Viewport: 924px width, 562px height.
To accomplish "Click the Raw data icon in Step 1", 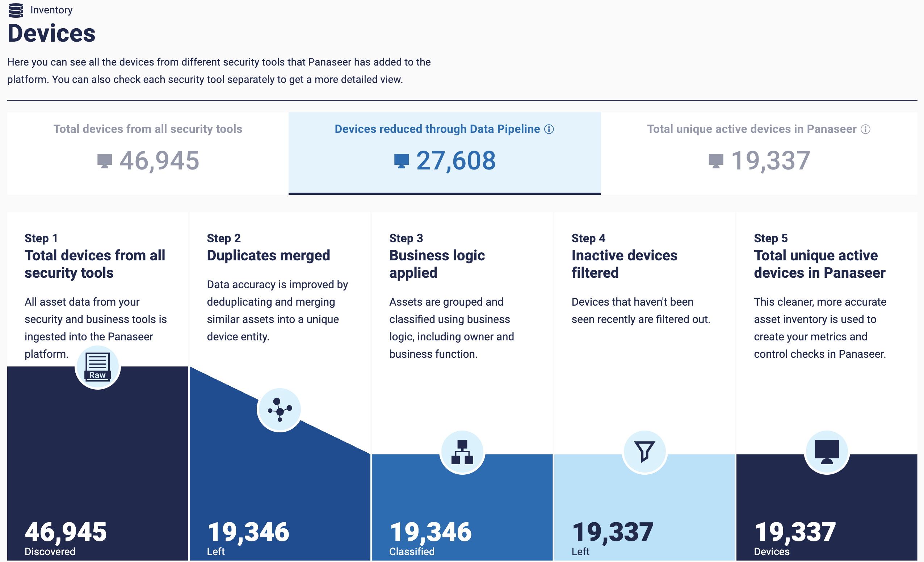I will (x=97, y=368).
